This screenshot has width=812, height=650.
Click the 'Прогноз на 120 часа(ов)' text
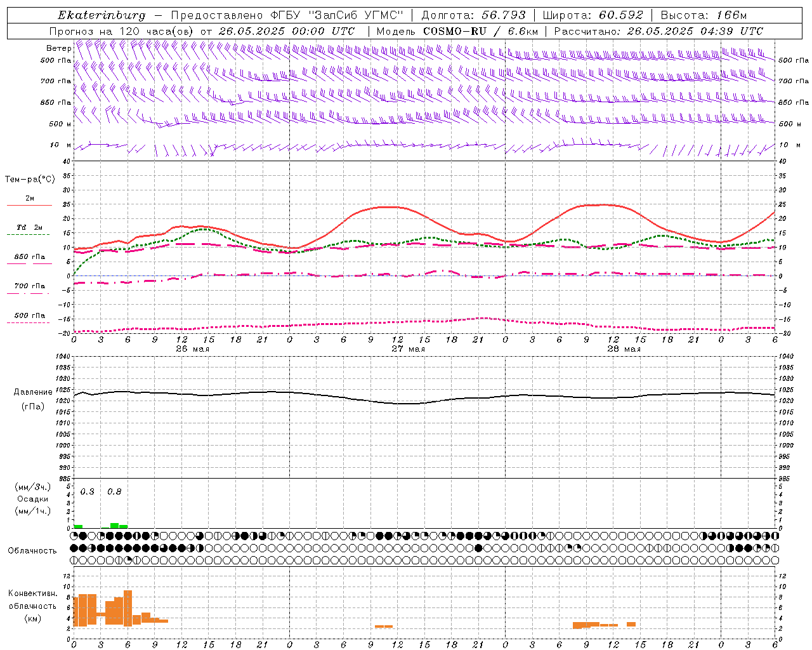point(122,31)
